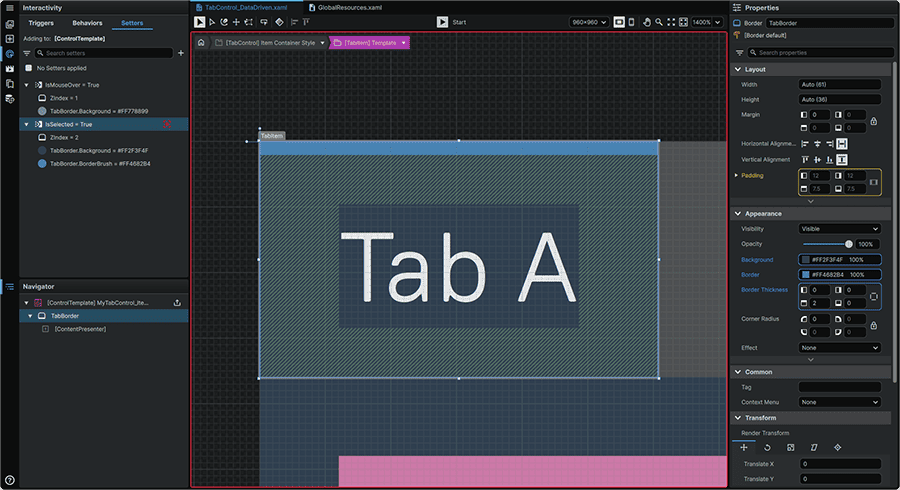
Task: Switch to the mobile device preview icon
Action: pyautogui.click(x=631, y=22)
